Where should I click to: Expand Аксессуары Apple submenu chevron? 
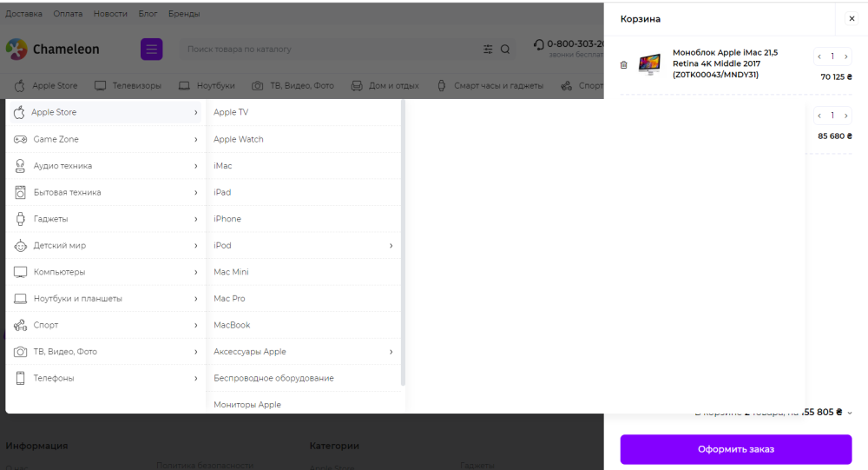coord(391,352)
